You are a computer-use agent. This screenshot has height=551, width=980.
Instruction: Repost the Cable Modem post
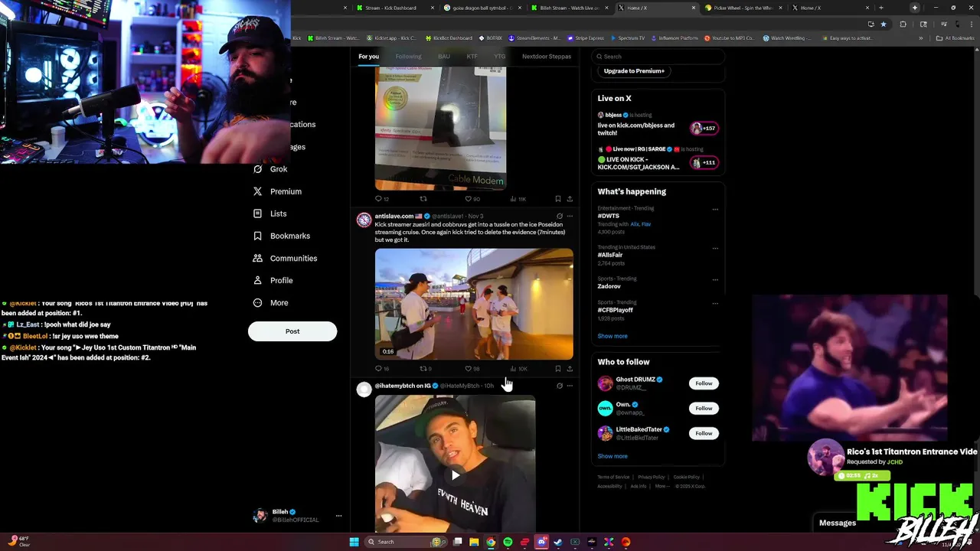(x=423, y=199)
